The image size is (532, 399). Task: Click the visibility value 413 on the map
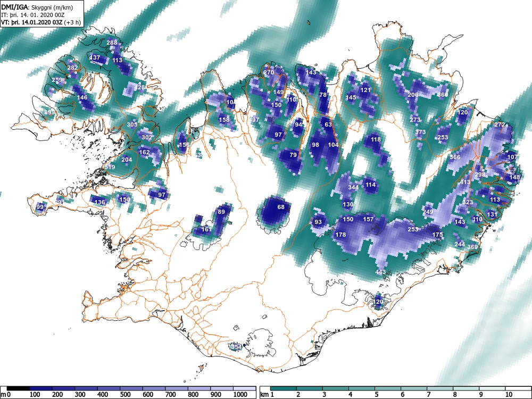point(465,182)
